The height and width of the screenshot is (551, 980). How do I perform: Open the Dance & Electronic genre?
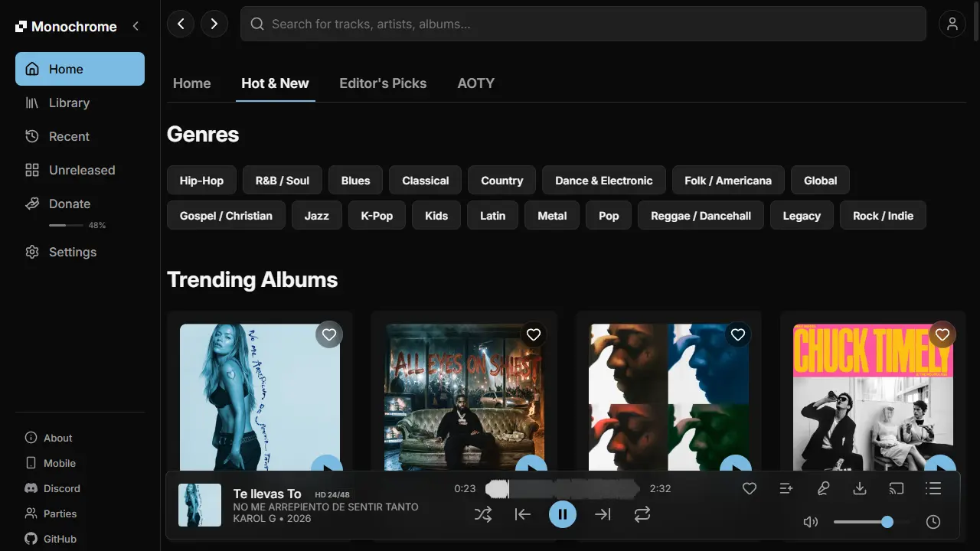click(604, 181)
